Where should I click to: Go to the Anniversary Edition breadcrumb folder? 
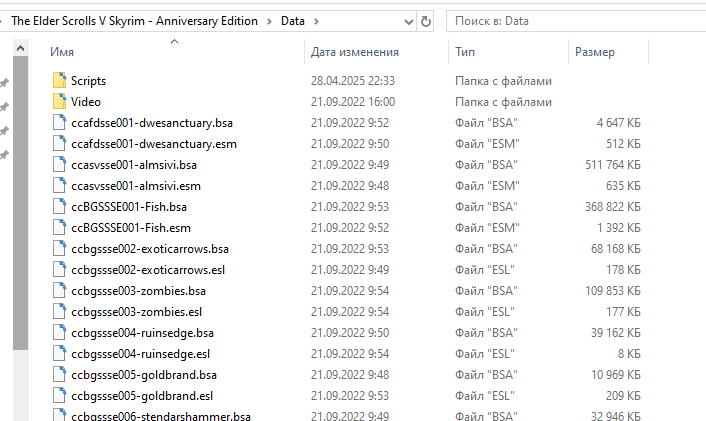point(134,21)
